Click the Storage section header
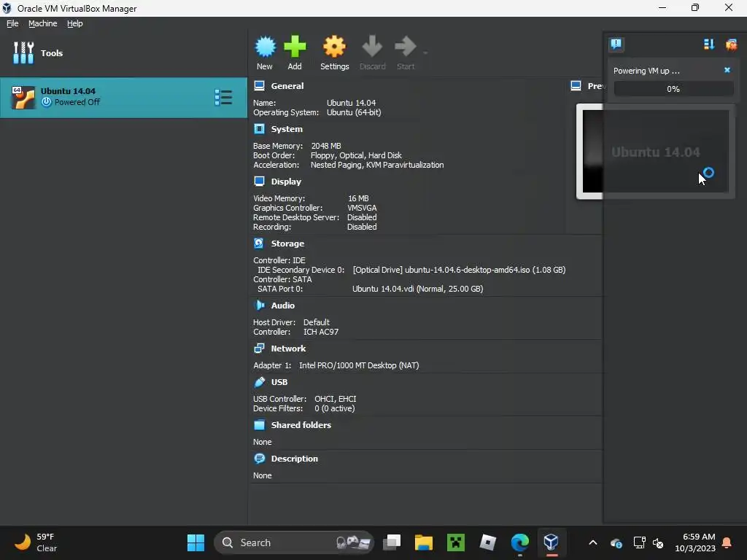The width and height of the screenshot is (747, 560). (x=287, y=244)
